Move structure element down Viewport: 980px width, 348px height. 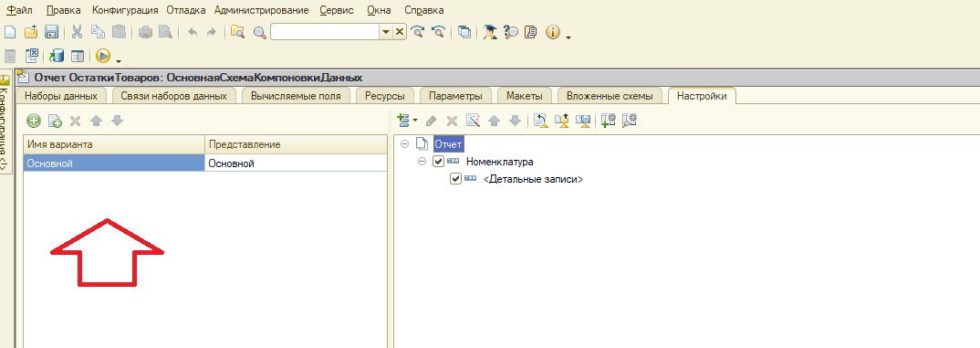(515, 121)
